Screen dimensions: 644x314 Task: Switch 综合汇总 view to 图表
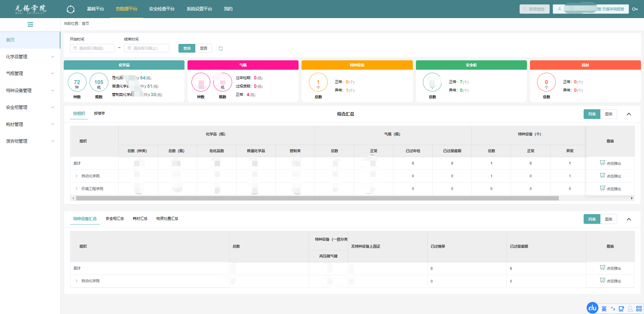click(608, 114)
